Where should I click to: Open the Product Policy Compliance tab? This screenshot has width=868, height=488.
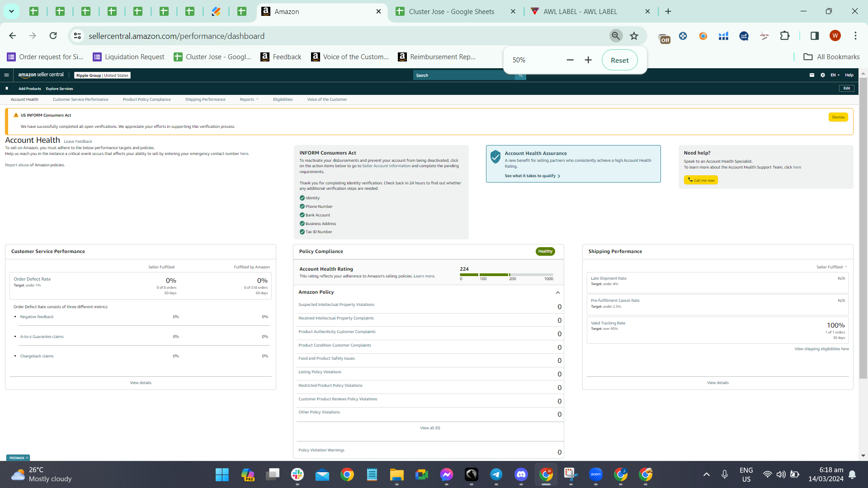pos(146,99)
